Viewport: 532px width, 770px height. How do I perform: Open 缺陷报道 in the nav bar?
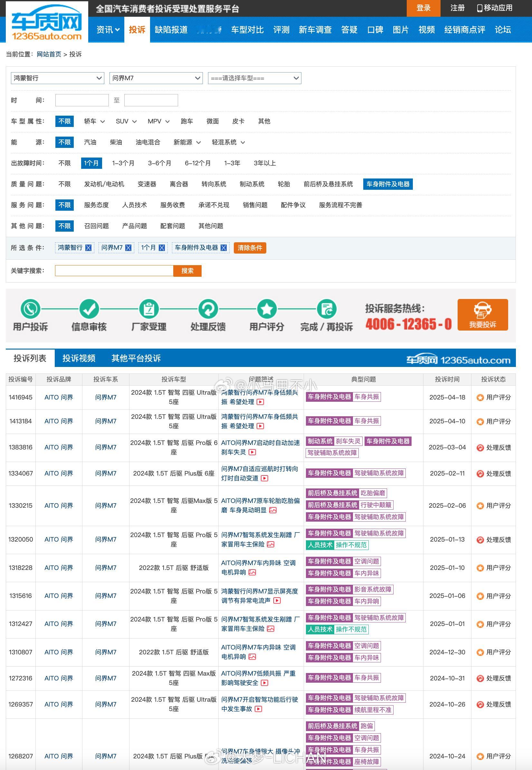click(171, 30)
